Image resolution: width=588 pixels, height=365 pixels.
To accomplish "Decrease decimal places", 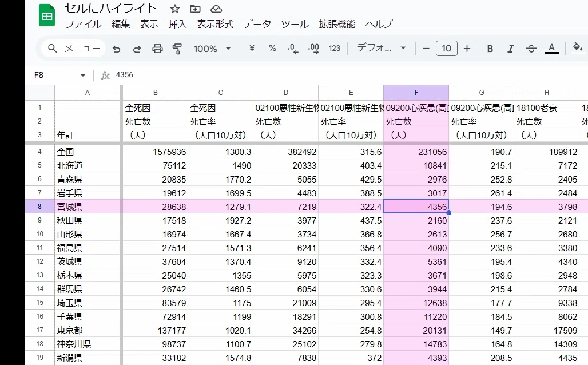I will click(293, 49).
